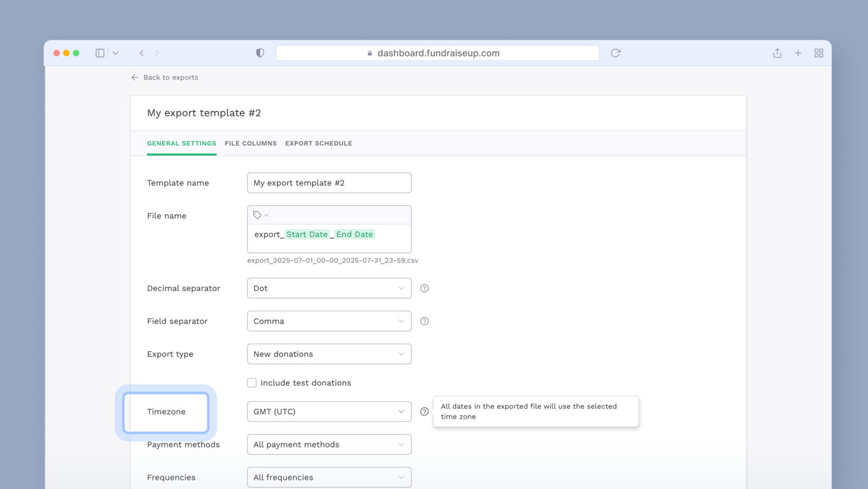The width and height of the screenshot is (868, 489).
Task: Click the help icon next to Timezone dropdown
Action: [425, 411]
